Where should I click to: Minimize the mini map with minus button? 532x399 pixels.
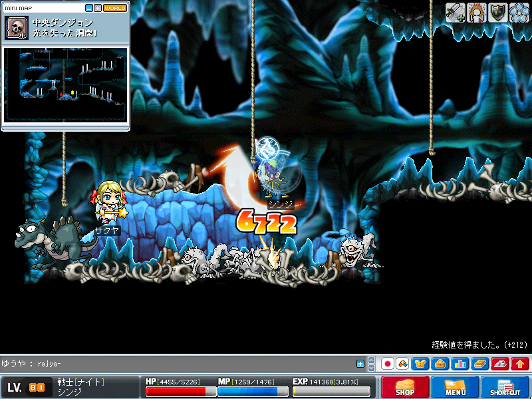pos(89,8)
